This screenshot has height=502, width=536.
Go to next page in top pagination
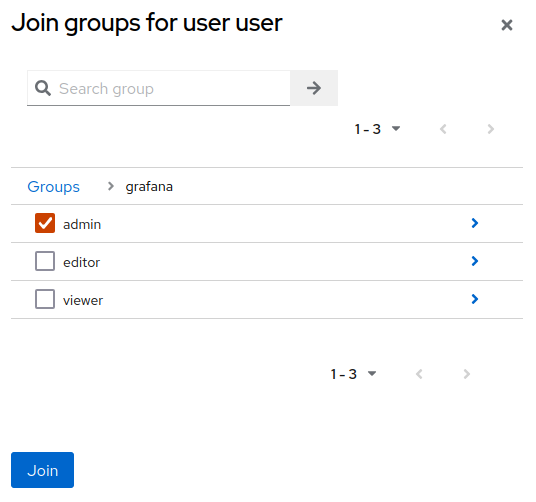[x=491, y=129]
